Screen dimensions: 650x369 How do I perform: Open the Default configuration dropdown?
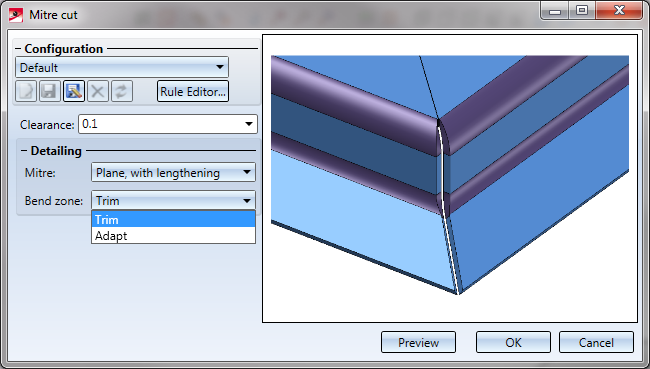point(122,67)
